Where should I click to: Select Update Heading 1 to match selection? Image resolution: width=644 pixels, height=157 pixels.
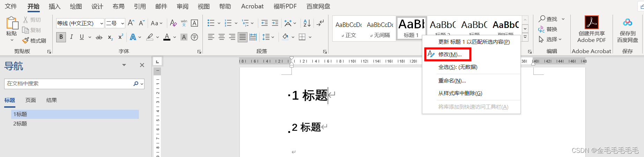474,42
